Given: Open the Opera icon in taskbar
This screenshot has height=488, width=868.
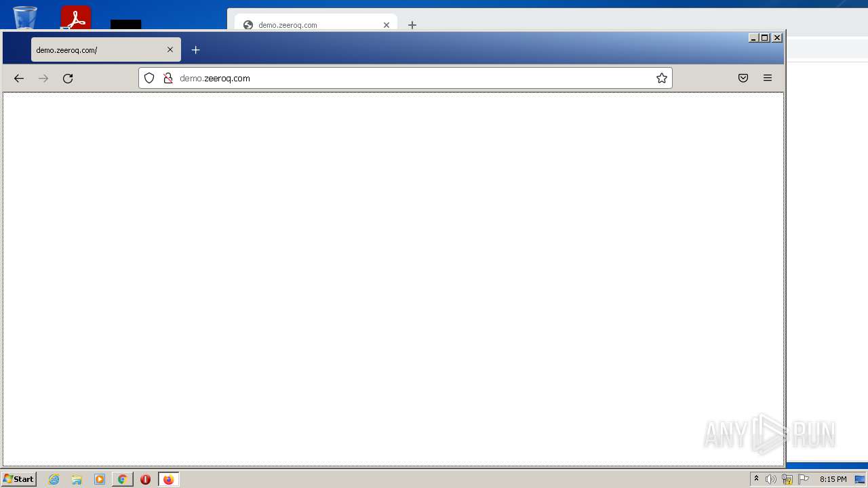Looking at the screenshot, I should pos(145,479).
